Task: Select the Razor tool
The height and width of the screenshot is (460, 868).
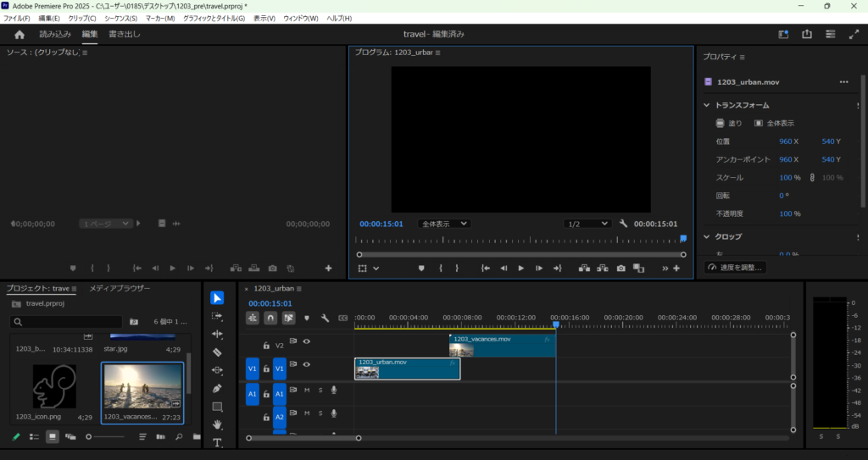Action: tap(217, 352)
